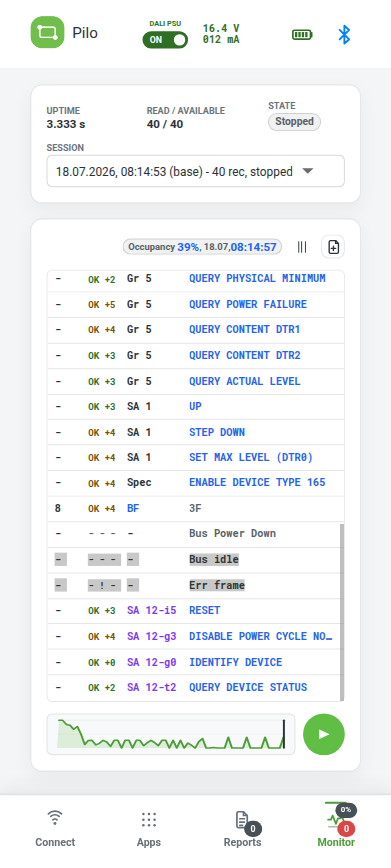The image size is (391, 868).
Task: Click the add file export icon
Action: (333, 247)
